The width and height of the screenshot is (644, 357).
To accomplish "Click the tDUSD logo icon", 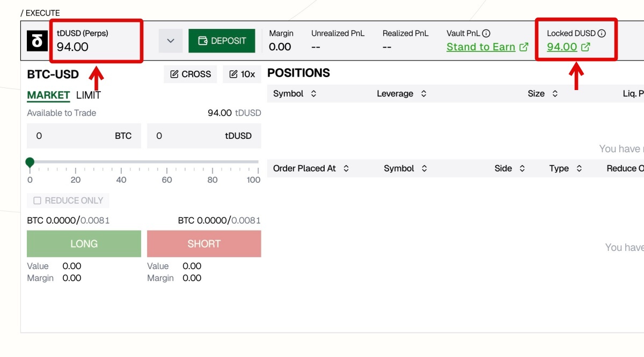I will click(x=37, y=41).
